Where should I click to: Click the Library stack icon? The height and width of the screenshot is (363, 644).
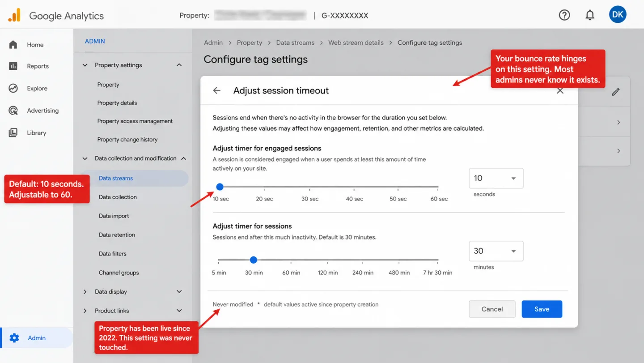(13, 132)
